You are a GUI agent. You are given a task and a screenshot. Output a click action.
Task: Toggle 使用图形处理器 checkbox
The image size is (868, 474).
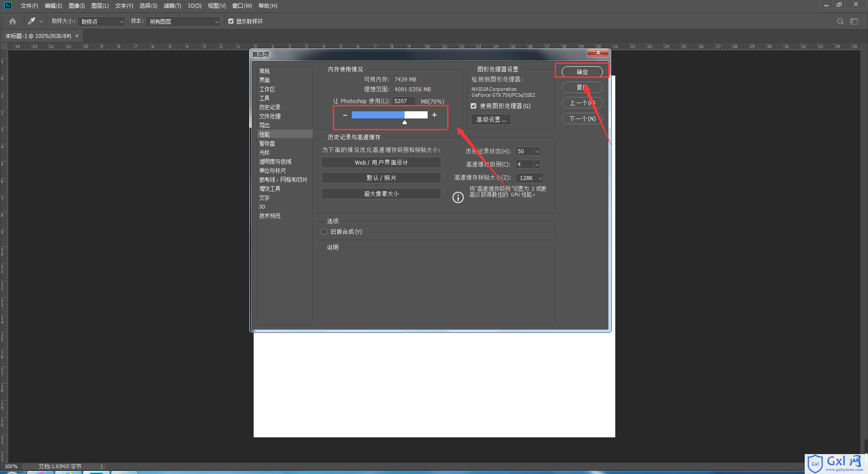pos(473,106)
